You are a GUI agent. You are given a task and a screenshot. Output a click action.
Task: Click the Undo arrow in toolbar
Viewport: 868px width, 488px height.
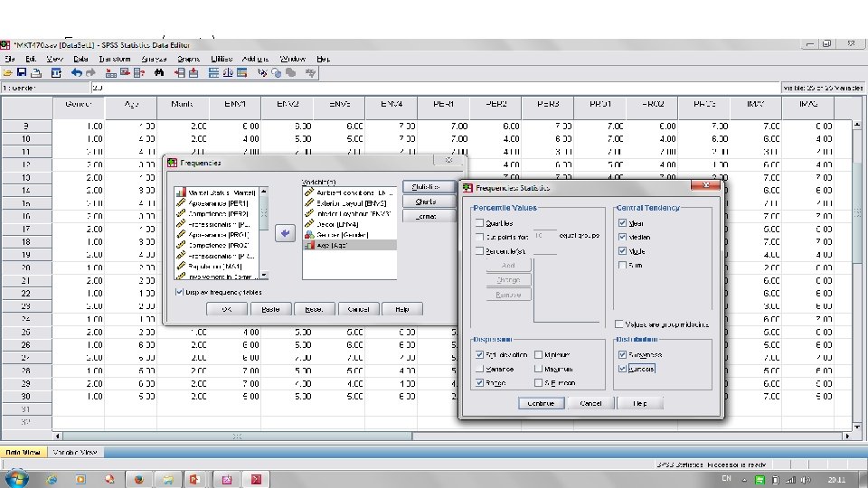78,72
